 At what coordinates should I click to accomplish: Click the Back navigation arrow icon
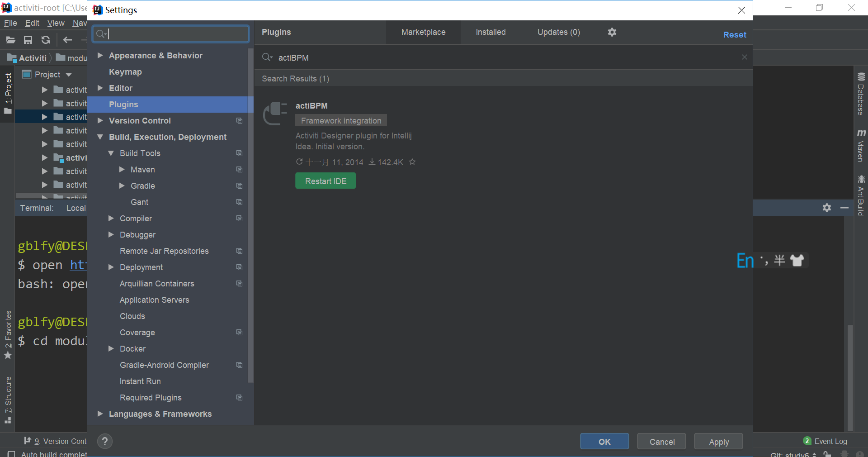point(67,40)
